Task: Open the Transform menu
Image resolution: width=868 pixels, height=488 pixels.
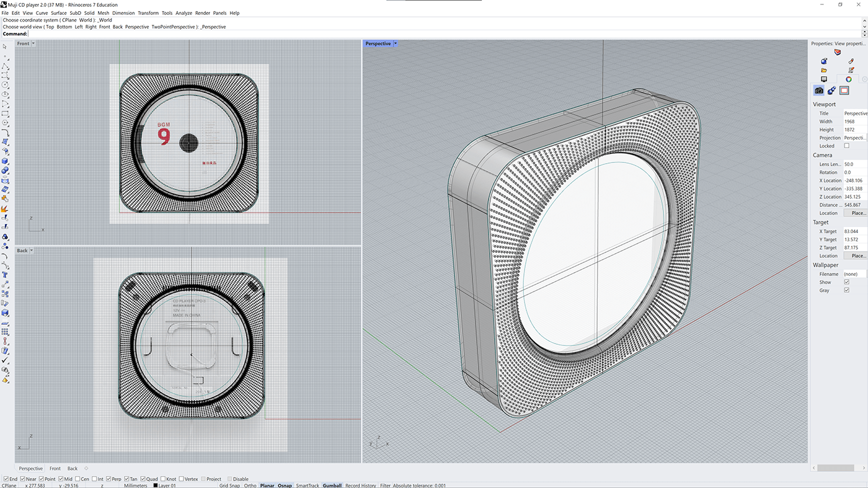Action: click(x=148, y=12)
